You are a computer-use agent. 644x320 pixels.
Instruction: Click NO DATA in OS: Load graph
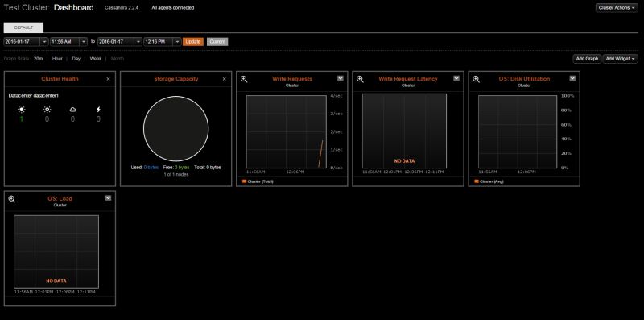[x=56, y=281]
